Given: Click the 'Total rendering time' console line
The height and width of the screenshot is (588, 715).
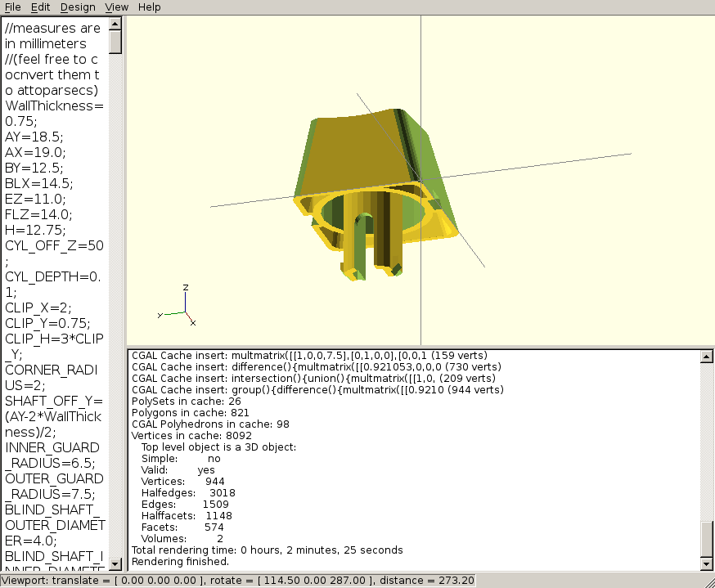Looking at the screenshot, I should (267, 550).
